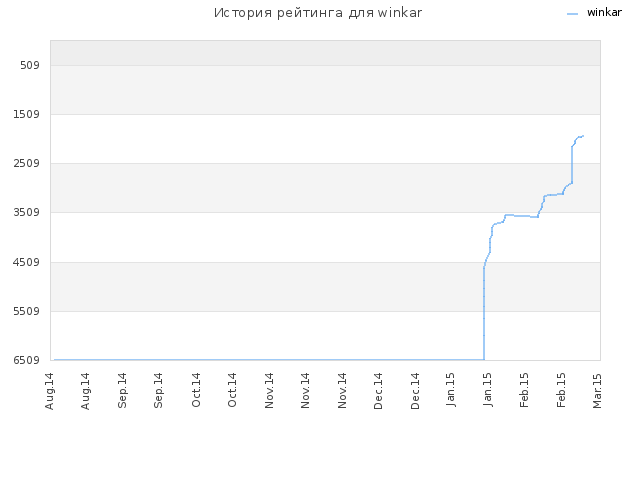Select the 1509 y-axis label
This screenshot has height=480, width=640.
27,114
